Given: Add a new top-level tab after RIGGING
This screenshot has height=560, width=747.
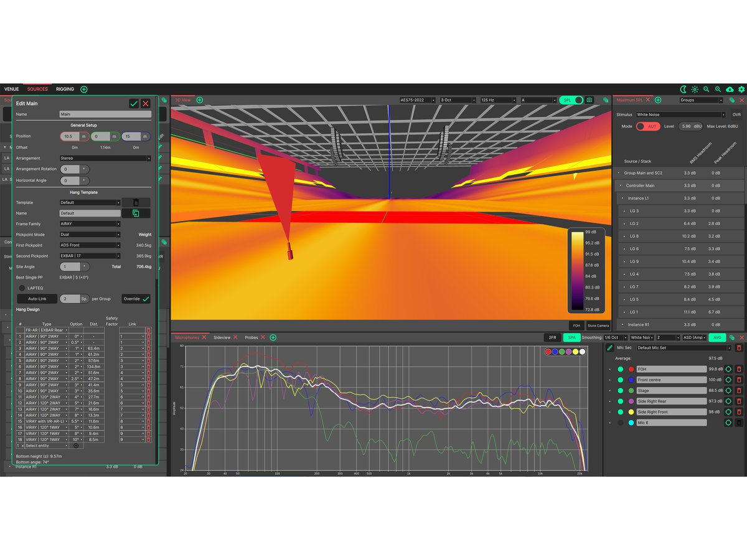Looking at the screenshot, I should [84, 89].
